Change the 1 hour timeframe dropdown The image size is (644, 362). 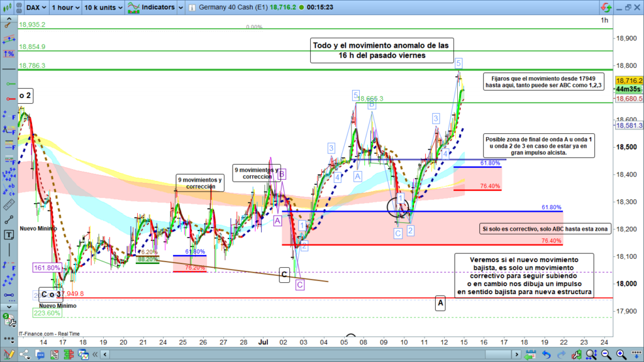(65, 7)
